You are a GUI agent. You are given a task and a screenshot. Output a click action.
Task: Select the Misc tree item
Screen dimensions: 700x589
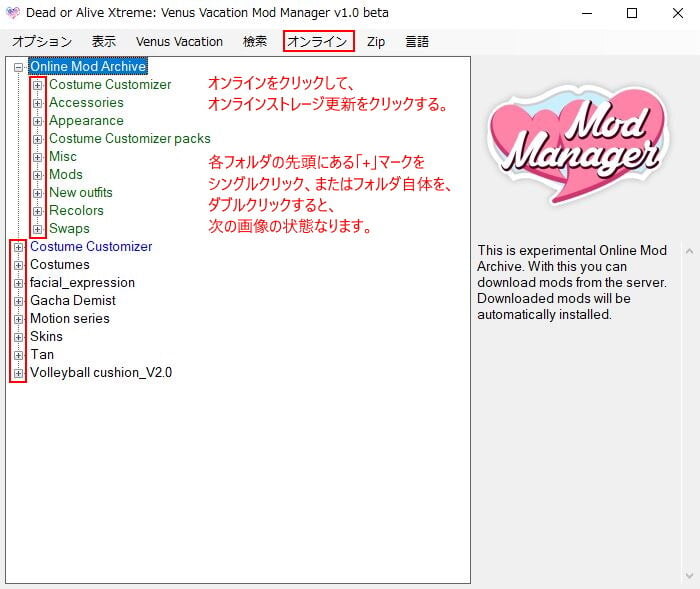(62, 156)
